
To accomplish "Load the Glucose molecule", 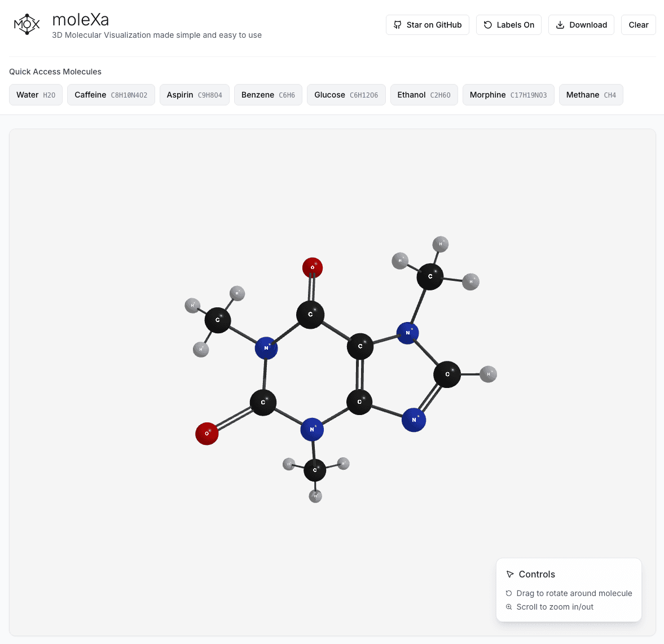I will (x=346, y=95).
